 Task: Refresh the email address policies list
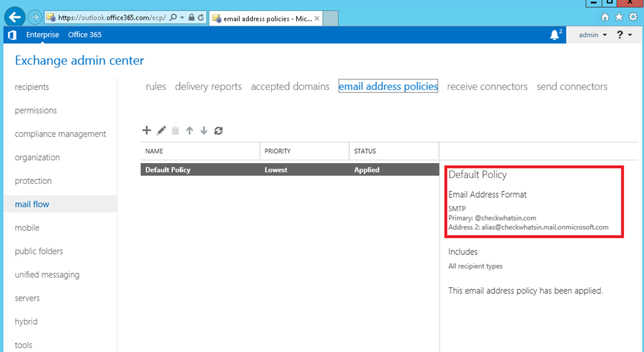click(218, 131)
